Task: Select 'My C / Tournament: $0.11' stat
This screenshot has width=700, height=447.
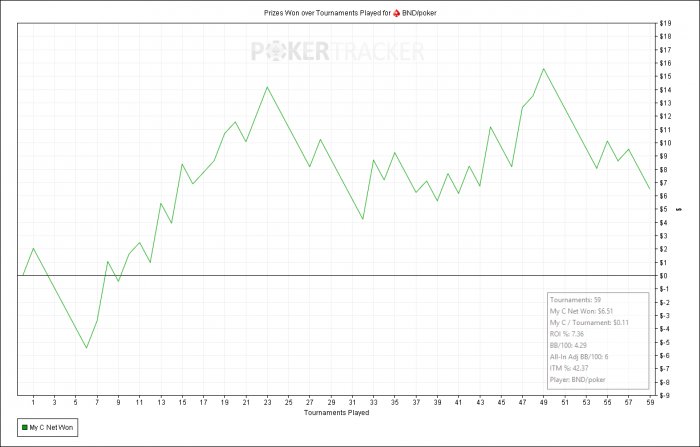Action: (x=589, y=322)
